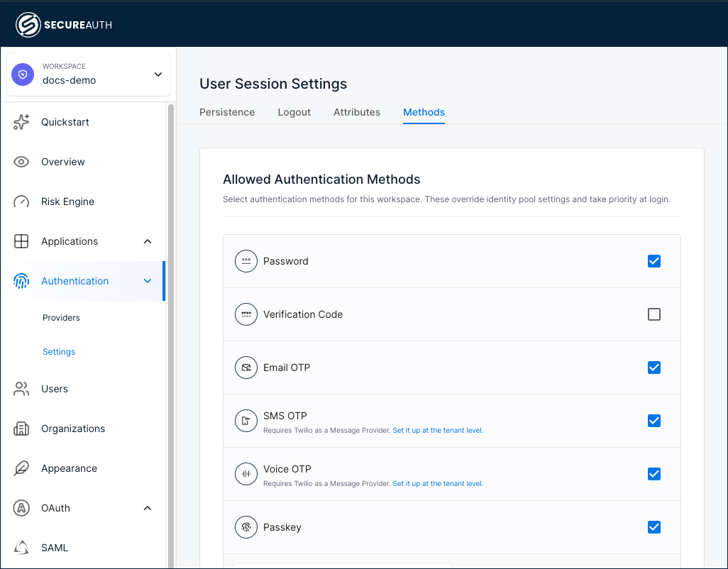Screen dimensions: 728x569
Task: Open Appearance in the sidebar
Action: click(x=69, y=468)
